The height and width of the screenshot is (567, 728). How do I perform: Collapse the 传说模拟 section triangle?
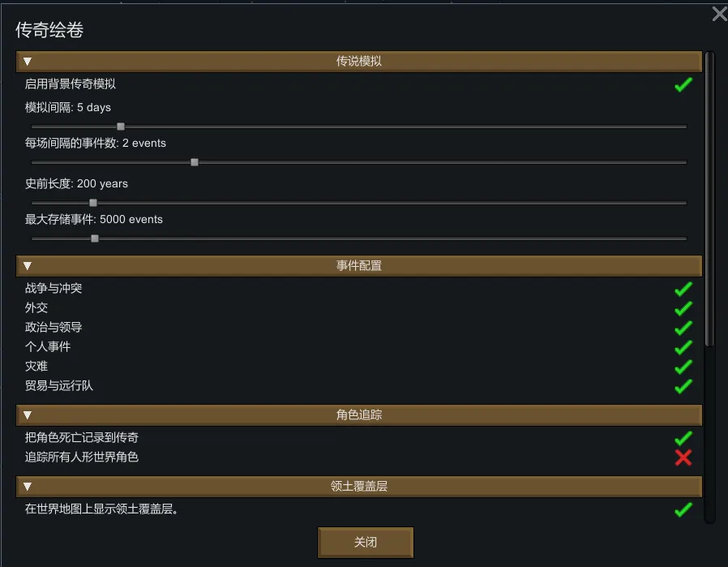coord(28,62)
